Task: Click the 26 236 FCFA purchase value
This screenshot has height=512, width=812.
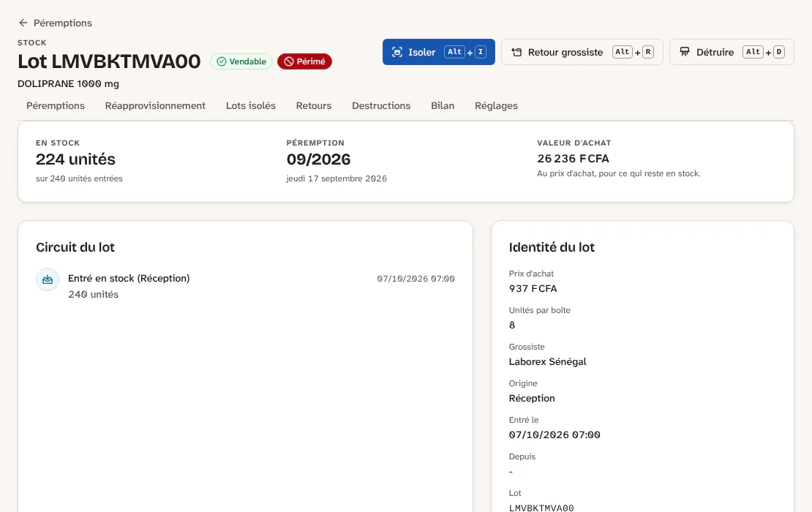Action: point(574,159)
